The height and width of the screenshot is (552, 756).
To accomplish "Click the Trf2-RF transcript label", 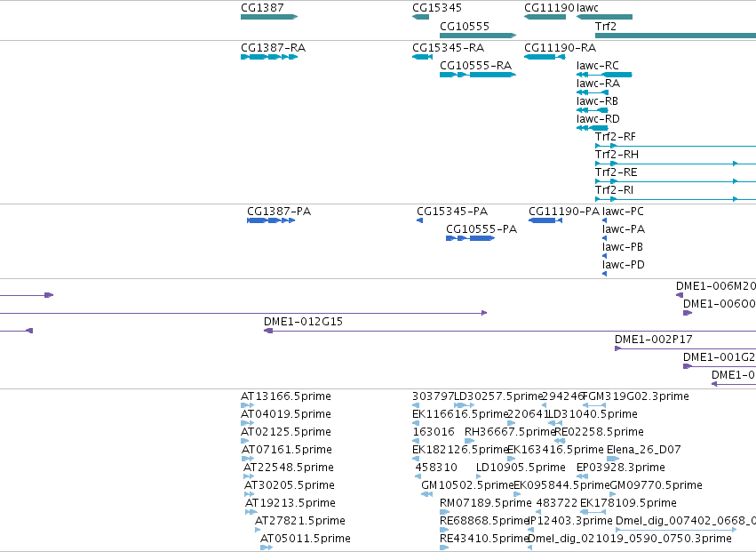I will pyautogui.click(x=616, y=137).
